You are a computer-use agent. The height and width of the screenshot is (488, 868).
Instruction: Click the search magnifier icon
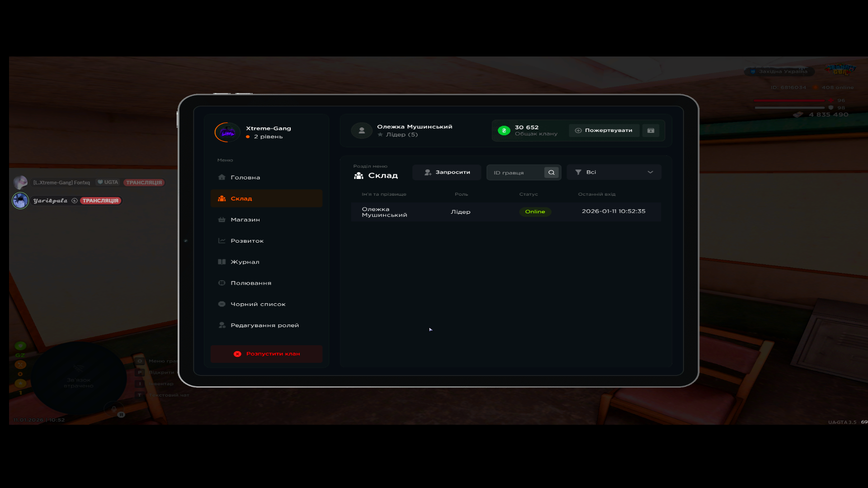[551, 173]
